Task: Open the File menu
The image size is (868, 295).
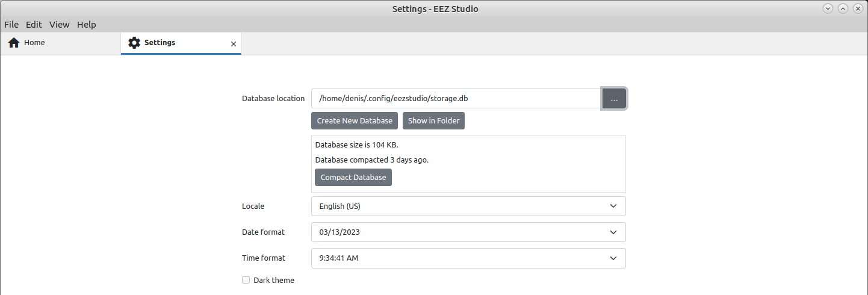Action: 11,25
